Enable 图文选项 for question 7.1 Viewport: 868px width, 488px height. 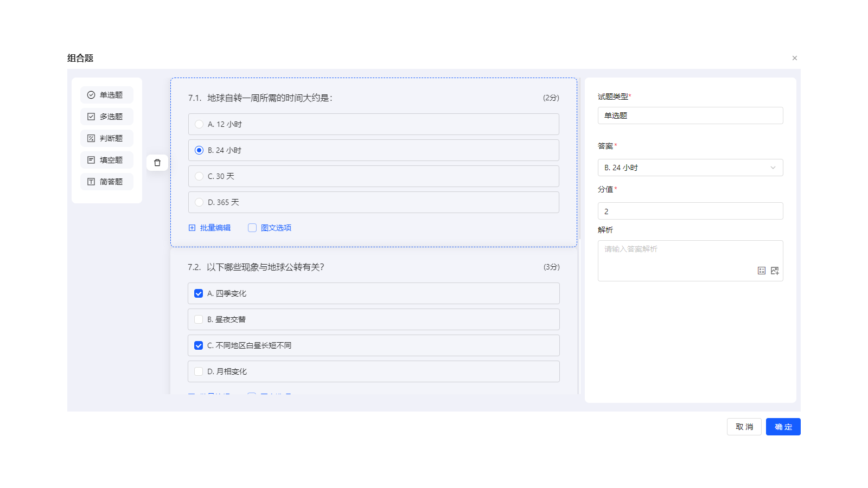(252, 227)
